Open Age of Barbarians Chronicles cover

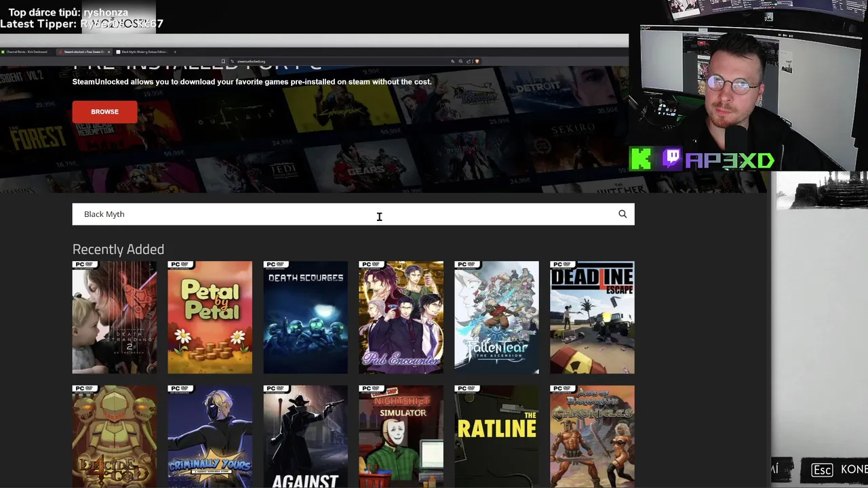pyautogui.click(x=592, y=436)
